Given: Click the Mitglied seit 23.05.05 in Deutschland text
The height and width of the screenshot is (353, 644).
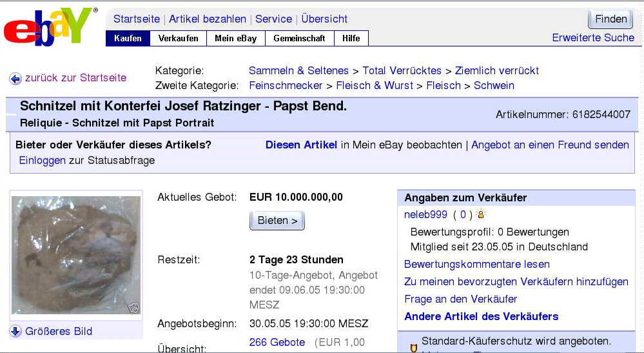Looking at the screenshot, I should point(499,247).
